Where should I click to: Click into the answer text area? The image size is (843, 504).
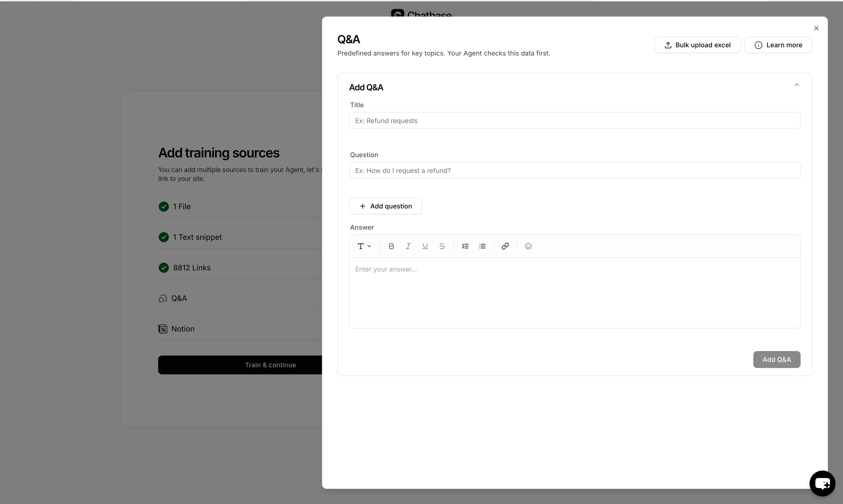pyautogui.click(x=575, y=293)
